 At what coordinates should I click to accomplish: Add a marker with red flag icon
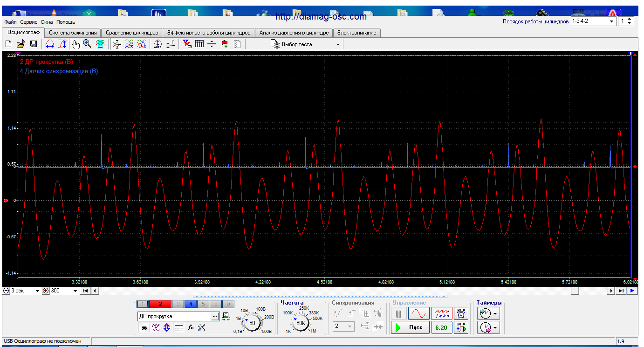[x=225, y=44]
